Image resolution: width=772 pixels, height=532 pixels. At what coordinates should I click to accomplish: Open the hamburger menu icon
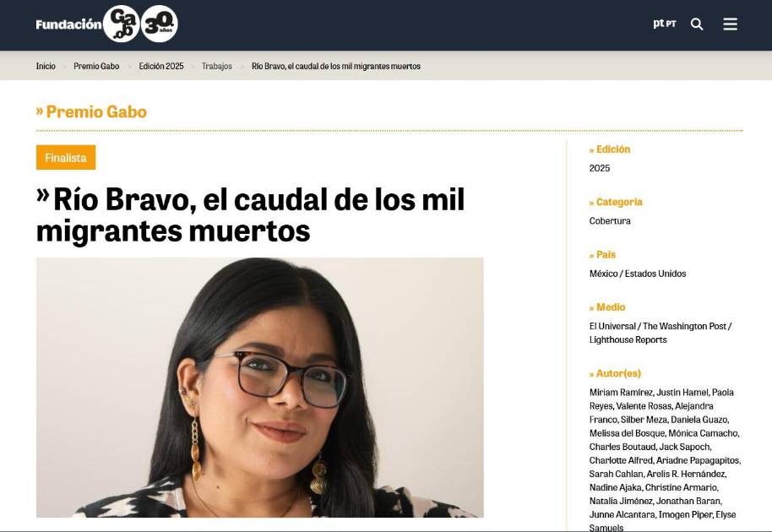pos(730,24)
